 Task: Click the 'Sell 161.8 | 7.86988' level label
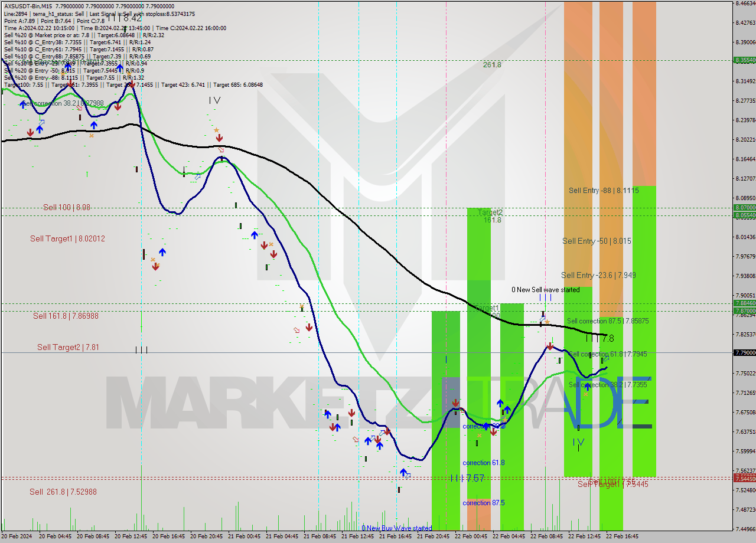[66, 316]
